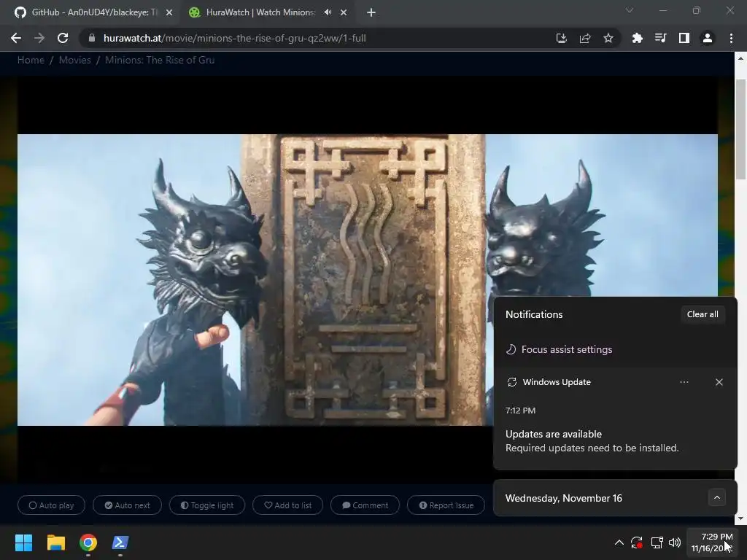Click the page vertical scrollbar thumb
Viewport: 747px width, 560px height.
coord(741,130)
